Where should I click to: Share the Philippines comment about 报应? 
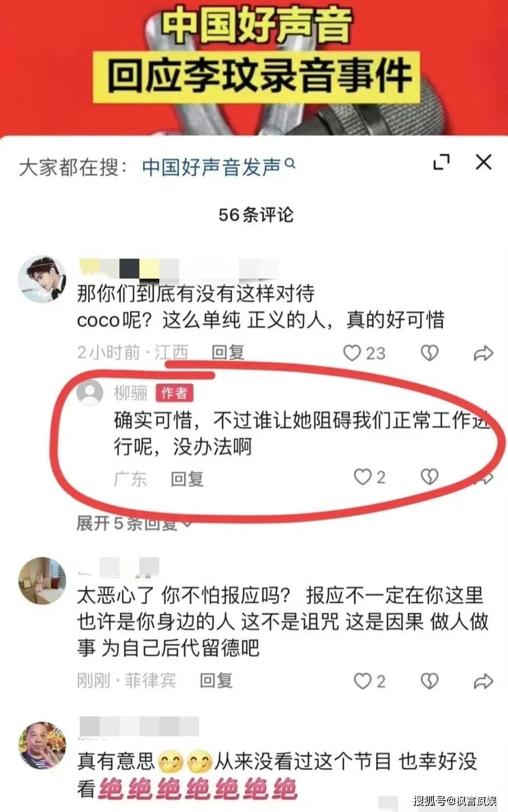tap(483, 681)
